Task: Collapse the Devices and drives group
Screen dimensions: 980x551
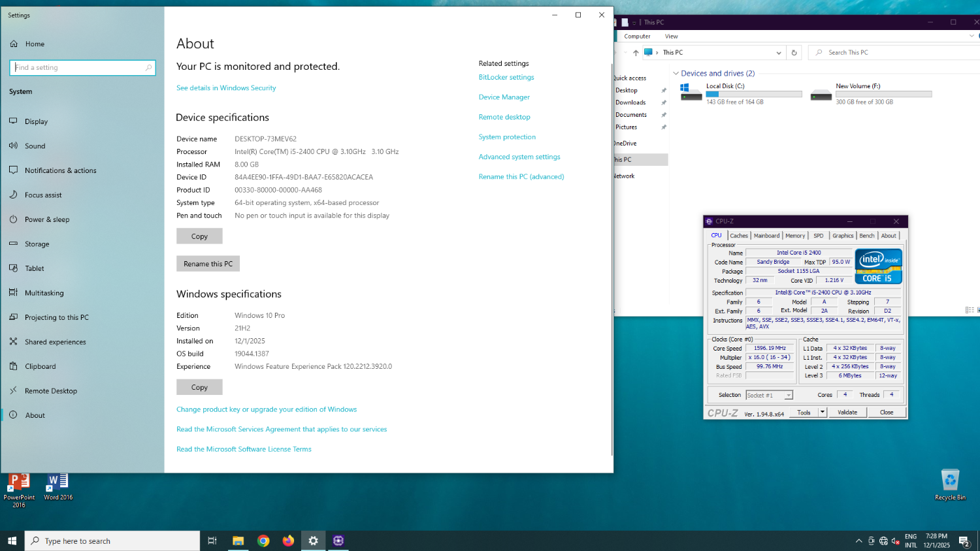Action: tap(676, 74)
